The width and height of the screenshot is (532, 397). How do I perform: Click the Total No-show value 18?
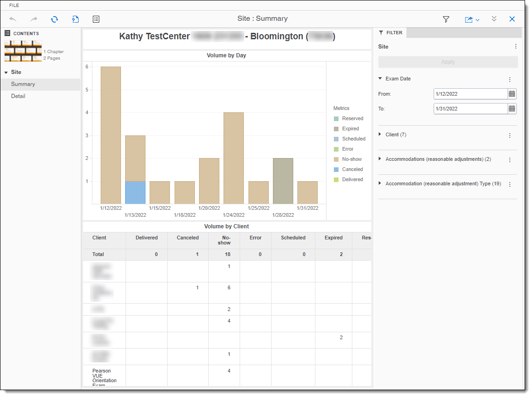228,254
